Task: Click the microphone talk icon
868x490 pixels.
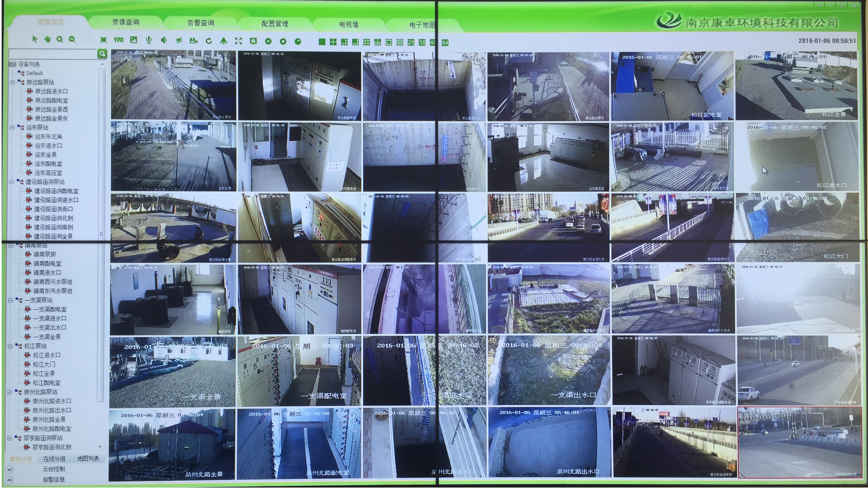Action: [x=149, y=41]
